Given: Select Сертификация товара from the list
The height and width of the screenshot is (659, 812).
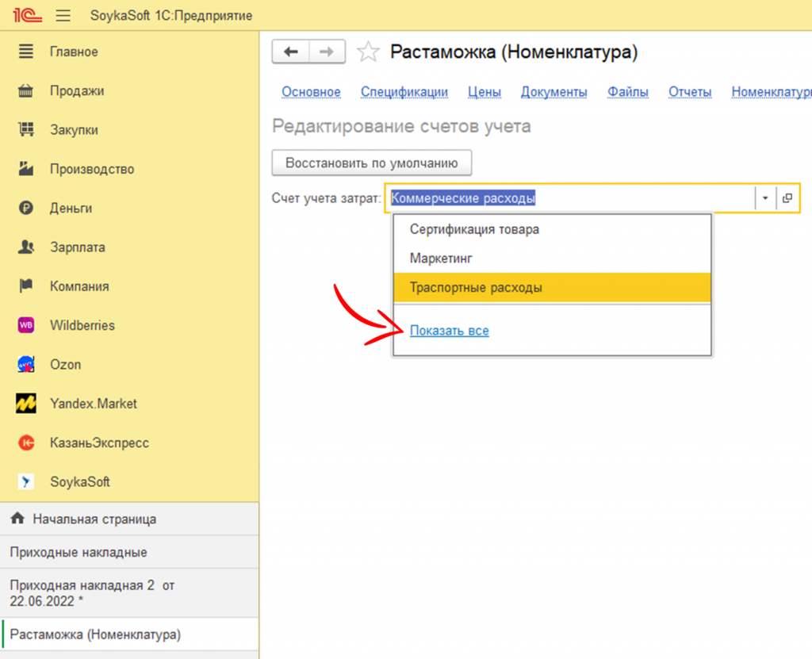Looking at the screenshot, I should (474, 229).
